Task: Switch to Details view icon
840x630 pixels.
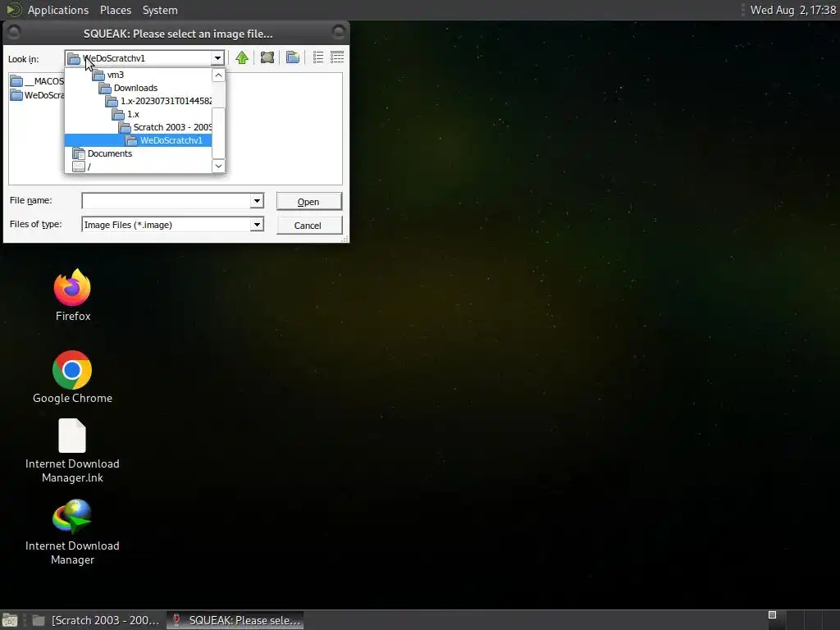Action: [x=337, y=58]
